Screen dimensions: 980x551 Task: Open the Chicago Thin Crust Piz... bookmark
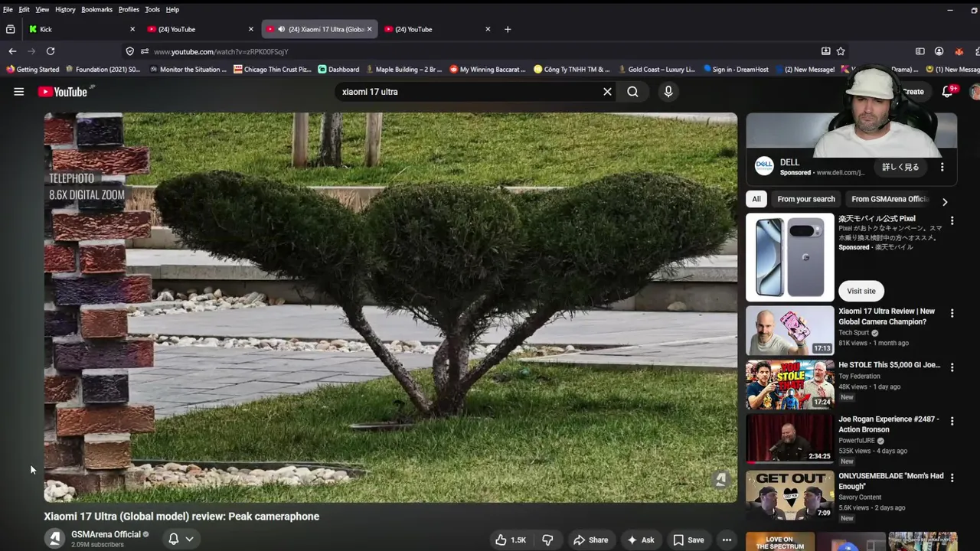(273, 69)
